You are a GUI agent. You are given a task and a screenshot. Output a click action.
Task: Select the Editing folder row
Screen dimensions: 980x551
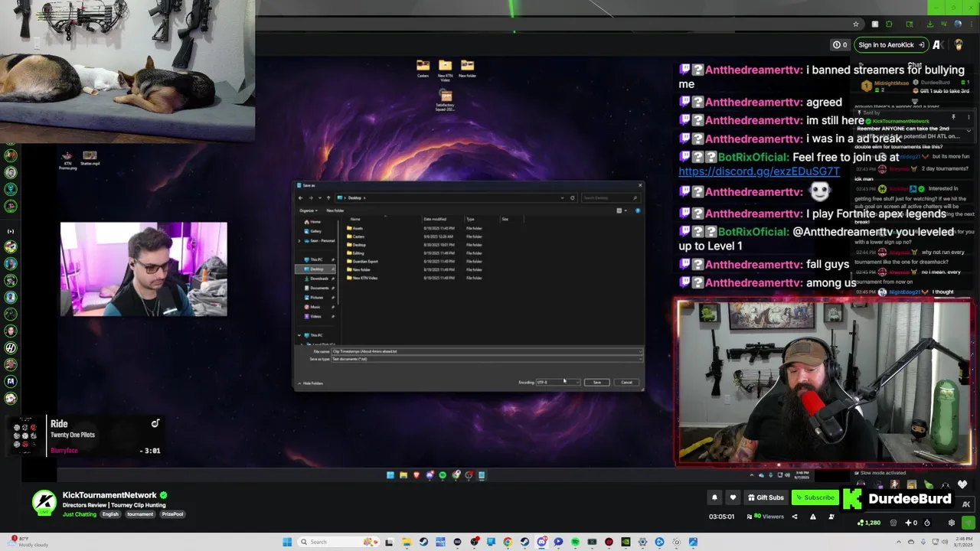(x=416, y=253)
